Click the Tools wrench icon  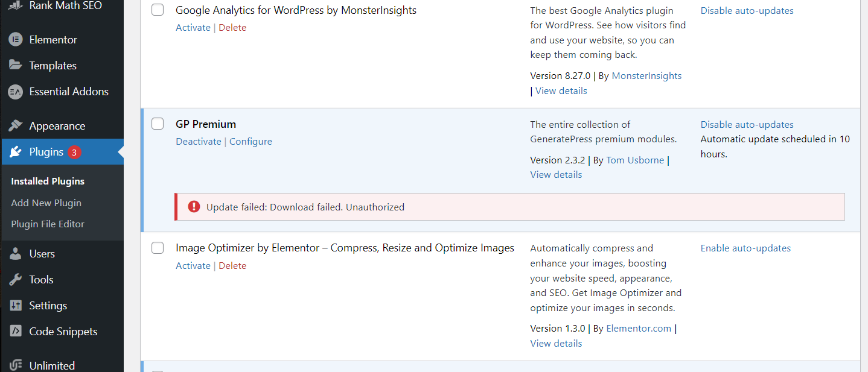[x=15, y=280]
